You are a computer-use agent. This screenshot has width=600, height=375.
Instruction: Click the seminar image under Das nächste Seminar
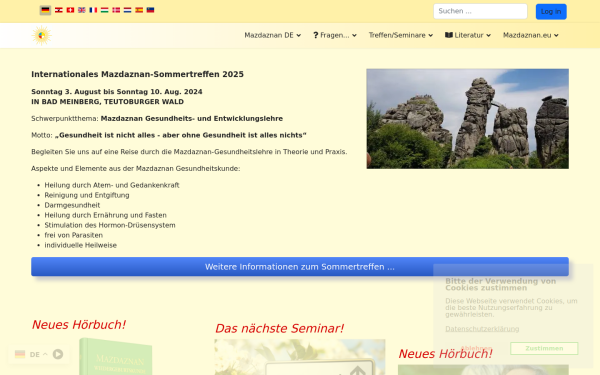(300, 357)
